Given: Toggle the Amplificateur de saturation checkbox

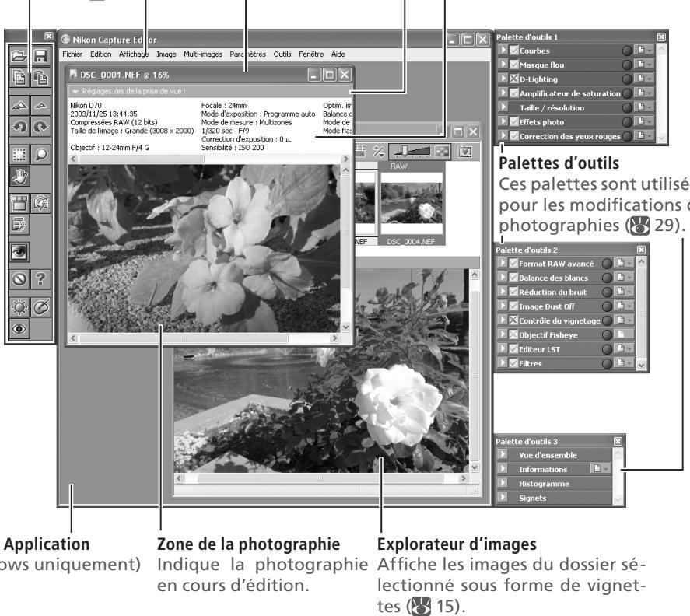Looking at the screenshot, I should pos(514,93).
